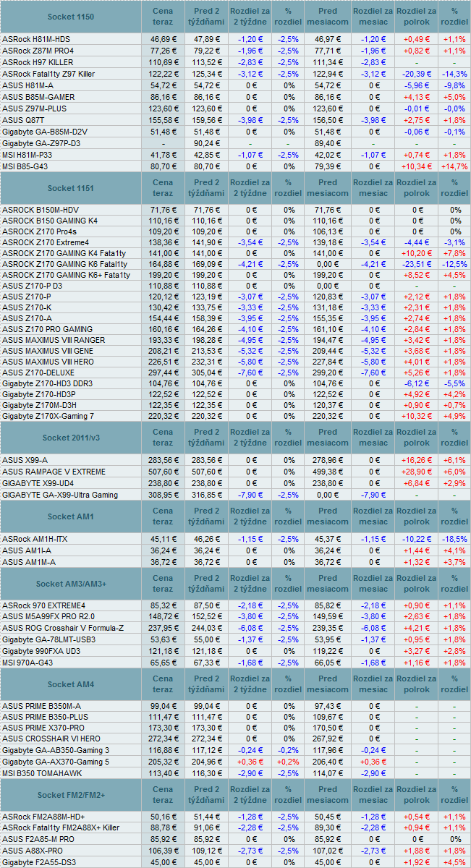Click the Socket 1150 section header
The height and width of the screenshot is (868, 471).
(x=70, y=16)
